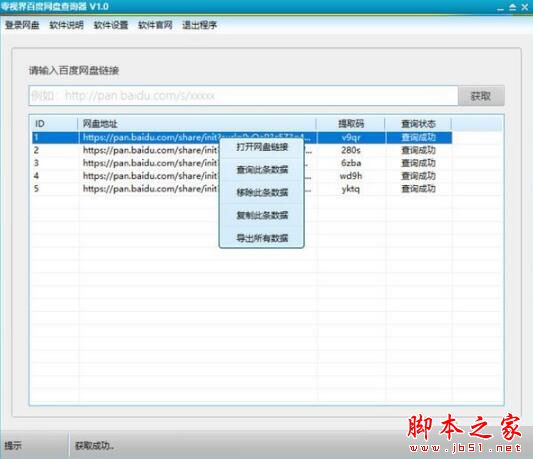Click the row 5 pan.baidu.com link
Screen dimensions: 533x459
(x=150, y=189)
